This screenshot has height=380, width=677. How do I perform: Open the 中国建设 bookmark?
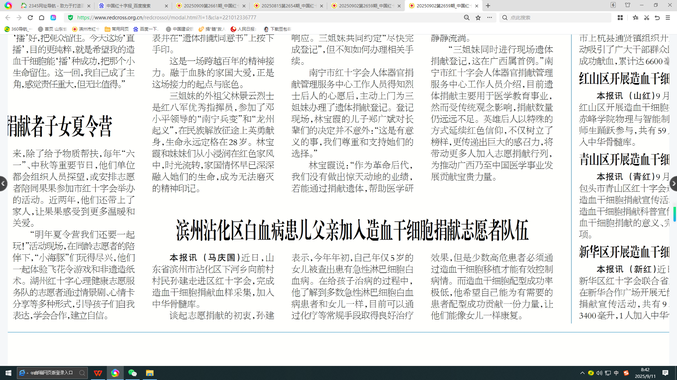[179, 29]
